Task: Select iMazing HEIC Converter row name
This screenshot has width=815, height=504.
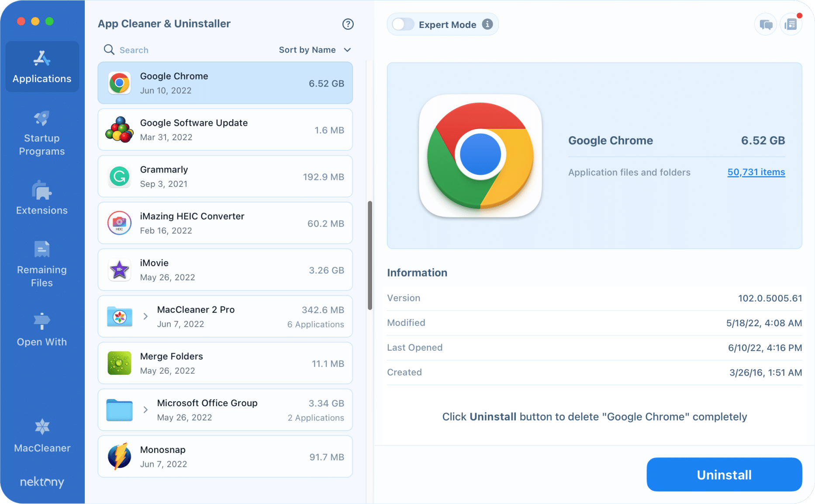Action: point(192,216)
